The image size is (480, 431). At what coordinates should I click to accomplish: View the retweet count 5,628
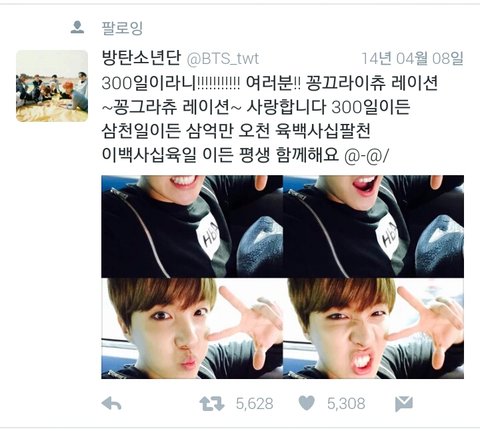[255, 404]
